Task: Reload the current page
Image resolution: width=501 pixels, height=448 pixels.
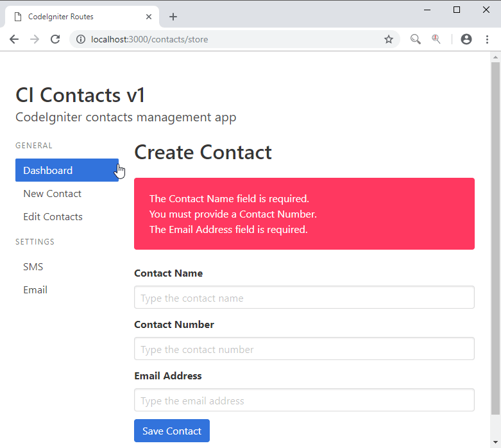Action: tap(55, 39)
